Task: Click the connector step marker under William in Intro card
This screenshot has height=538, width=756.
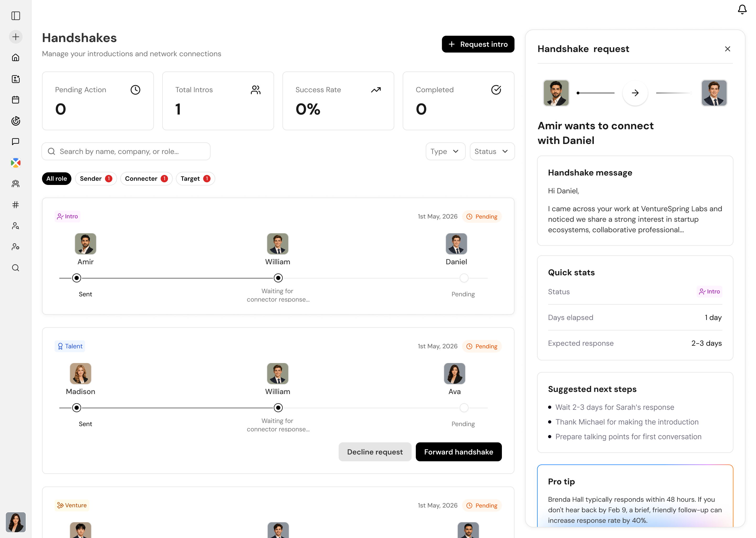Action: pyautogui.click(x=278, y=278)
